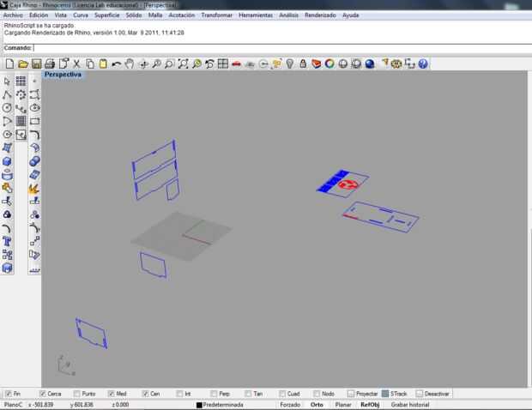Open the Superficie menu
Image resolution: width=532 pixels, height=410 pixels.
click(107, 15)
